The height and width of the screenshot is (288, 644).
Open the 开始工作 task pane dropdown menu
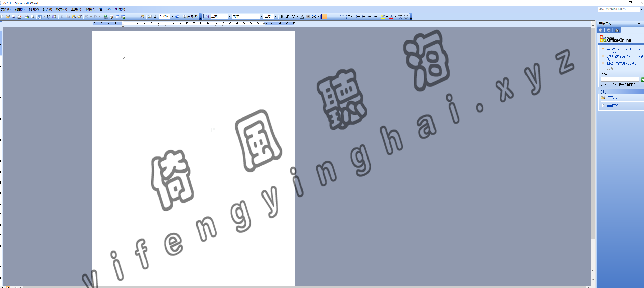pyautogui.click(x=639, y=24)
